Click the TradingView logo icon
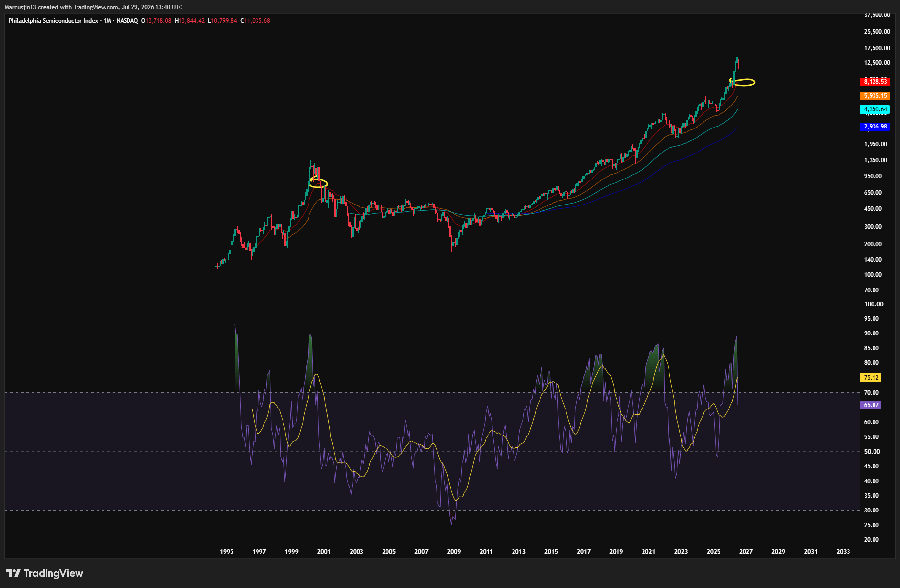This screenshot has height=588, width=900. click(13, 573)
